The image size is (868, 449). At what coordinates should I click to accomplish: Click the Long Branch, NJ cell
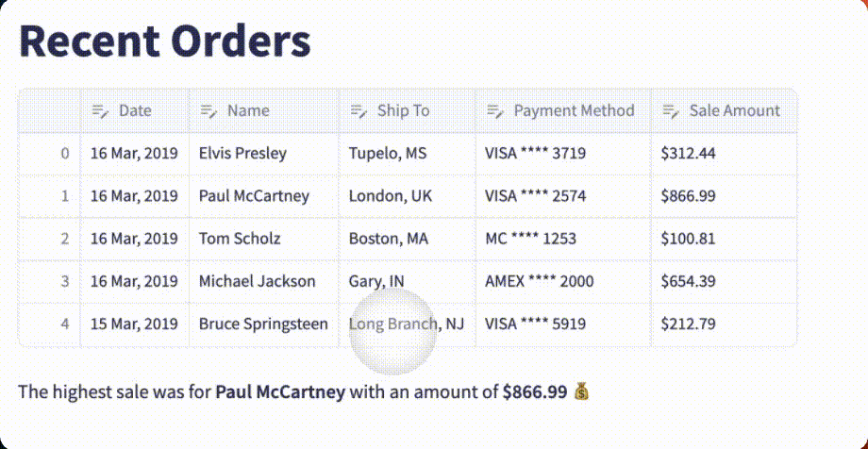(407, 324)
